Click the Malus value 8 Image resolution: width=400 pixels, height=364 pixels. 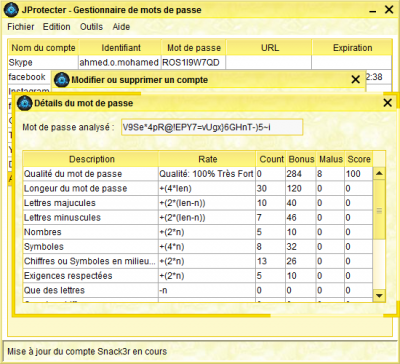[x=330, y=174]
